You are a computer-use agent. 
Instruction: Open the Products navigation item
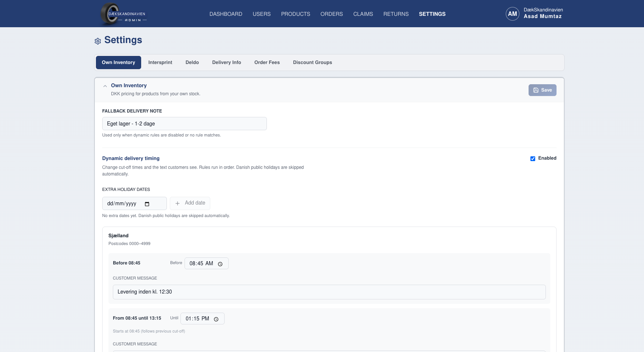(x=296, y=14)
